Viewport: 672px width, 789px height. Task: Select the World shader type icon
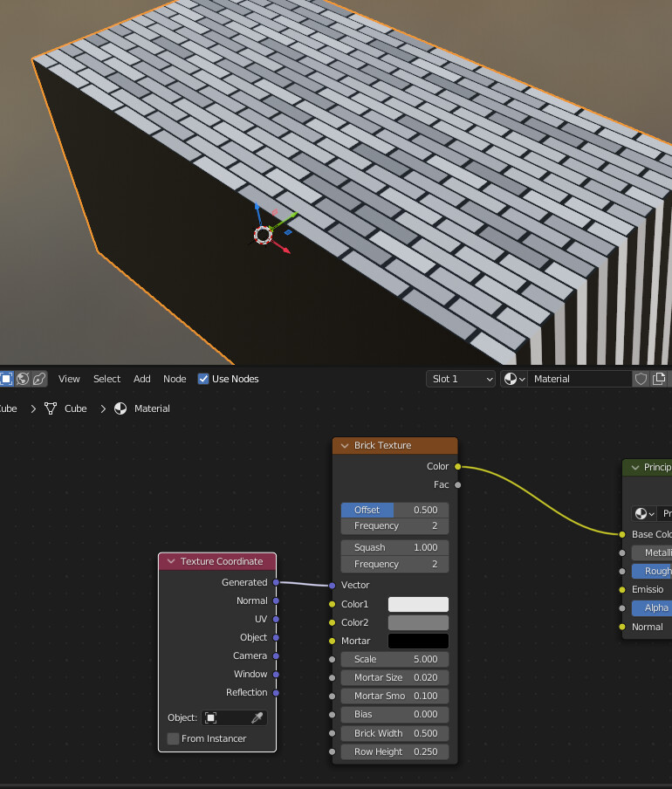(x=23, y=379)
